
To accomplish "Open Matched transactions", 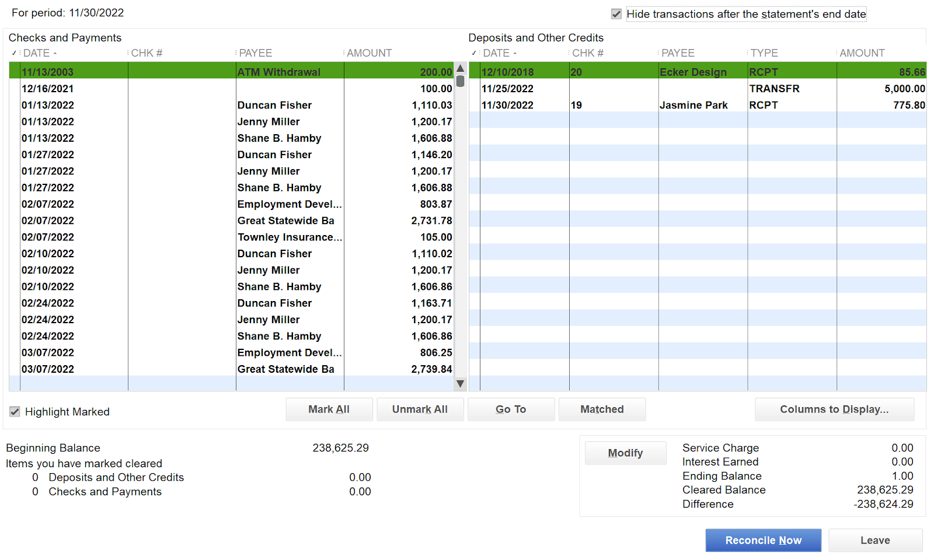I will click(602, 409).
